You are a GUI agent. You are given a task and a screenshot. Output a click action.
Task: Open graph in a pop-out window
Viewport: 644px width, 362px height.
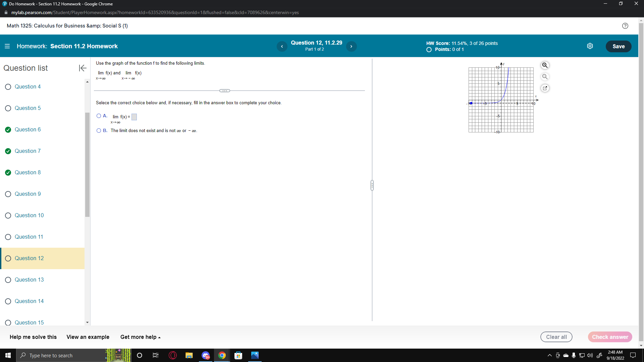pyautogui.click(x=545, y=88)
